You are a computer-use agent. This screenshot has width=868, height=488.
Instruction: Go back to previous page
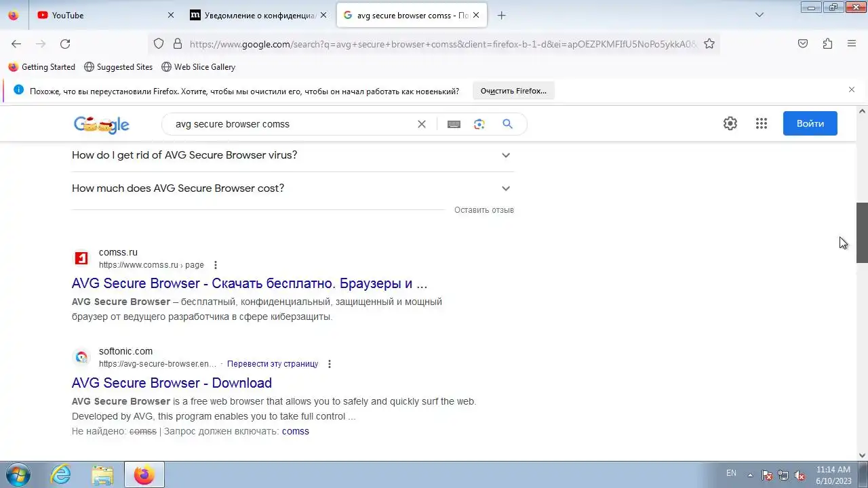click(x=16, y=43)
